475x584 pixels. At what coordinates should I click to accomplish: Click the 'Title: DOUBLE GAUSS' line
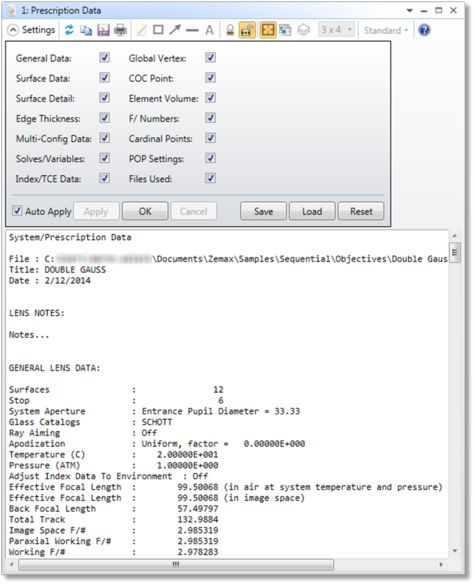[x=57, y=270]
